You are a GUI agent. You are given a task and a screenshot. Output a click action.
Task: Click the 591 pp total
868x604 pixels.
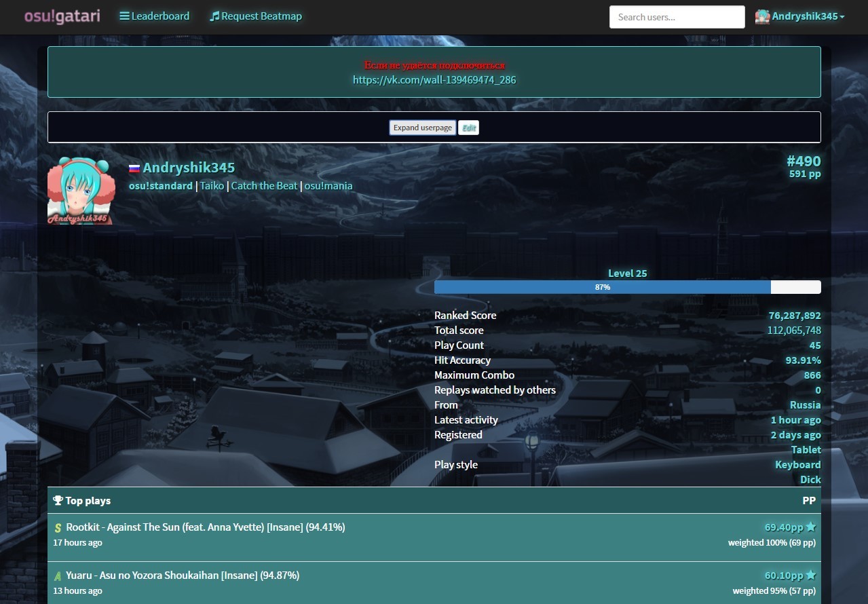coord(805,174)
